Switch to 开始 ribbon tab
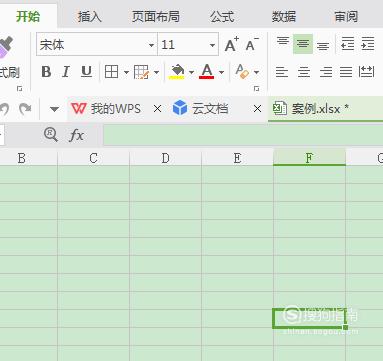 click(28, 16)
